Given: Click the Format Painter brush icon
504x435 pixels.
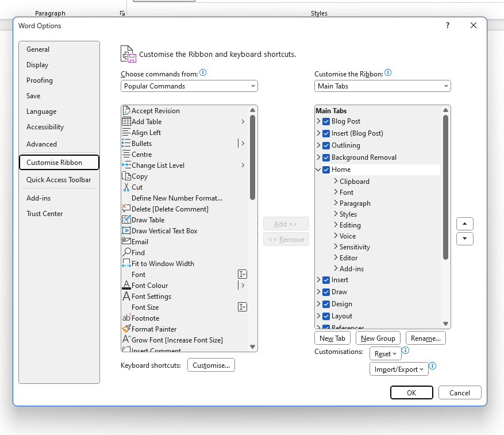Looking at the screenshot, I should click(x=126, y=329).
